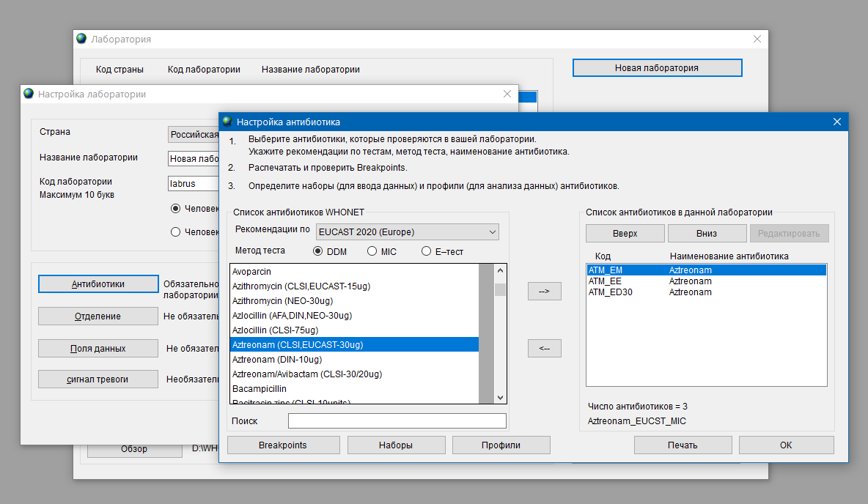Click the WHONET list scrollbar thumb
The width and height of the screenshot is (868, 504).
pyautogui.click(x=500, y=290)
